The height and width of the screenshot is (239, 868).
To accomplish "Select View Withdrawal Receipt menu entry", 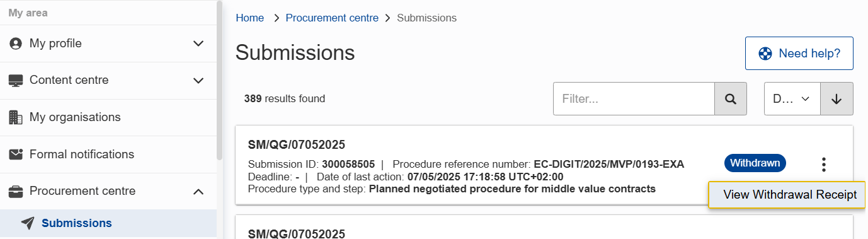I will (x=790, y=195).
